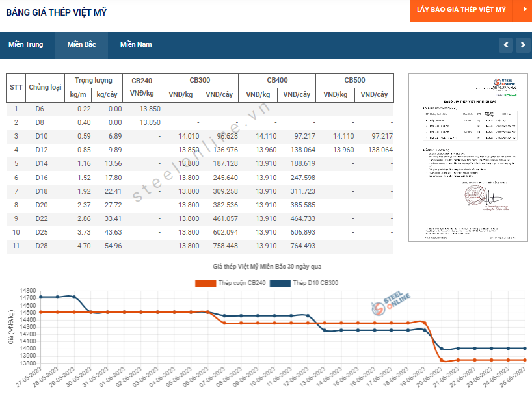Click the next arrow in tab bar
Viewport: 532px width, 396px height.
(x=523, y=45)
